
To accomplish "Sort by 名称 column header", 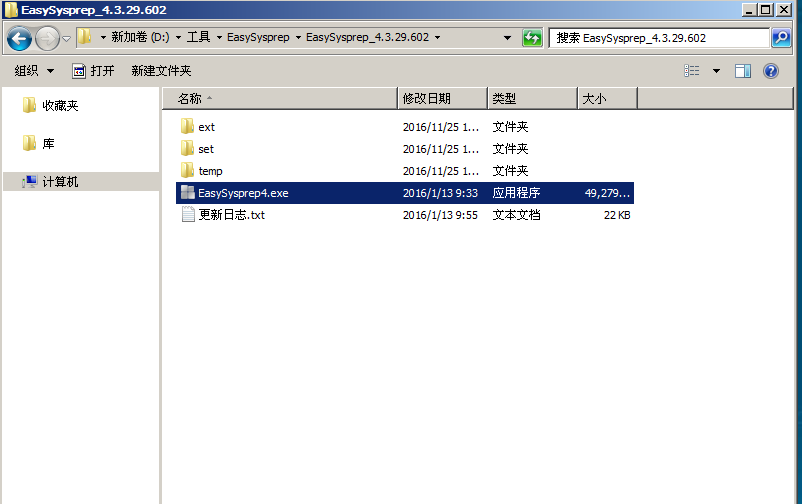I will (x=280, y=98).
